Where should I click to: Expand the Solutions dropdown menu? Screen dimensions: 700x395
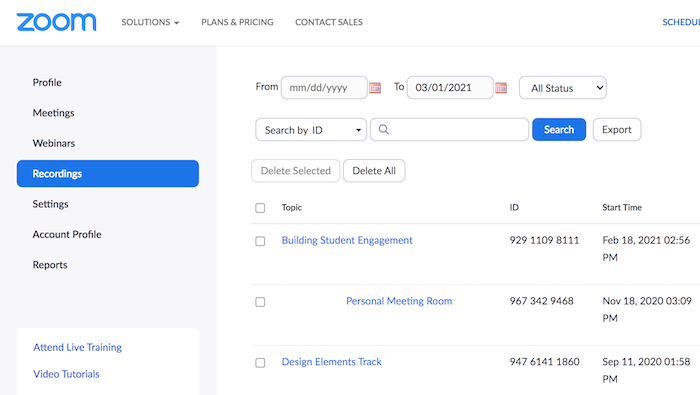click(x=150, y=22)
